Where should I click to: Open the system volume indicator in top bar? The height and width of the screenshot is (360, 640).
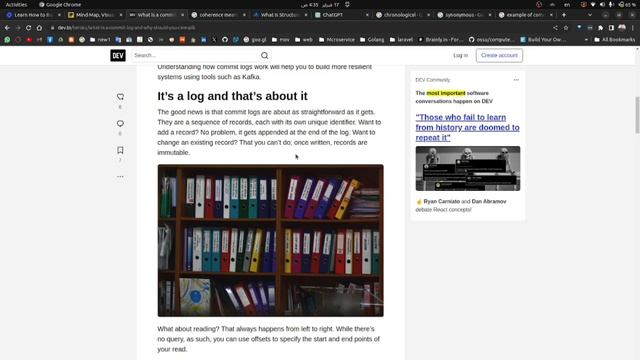602,4
